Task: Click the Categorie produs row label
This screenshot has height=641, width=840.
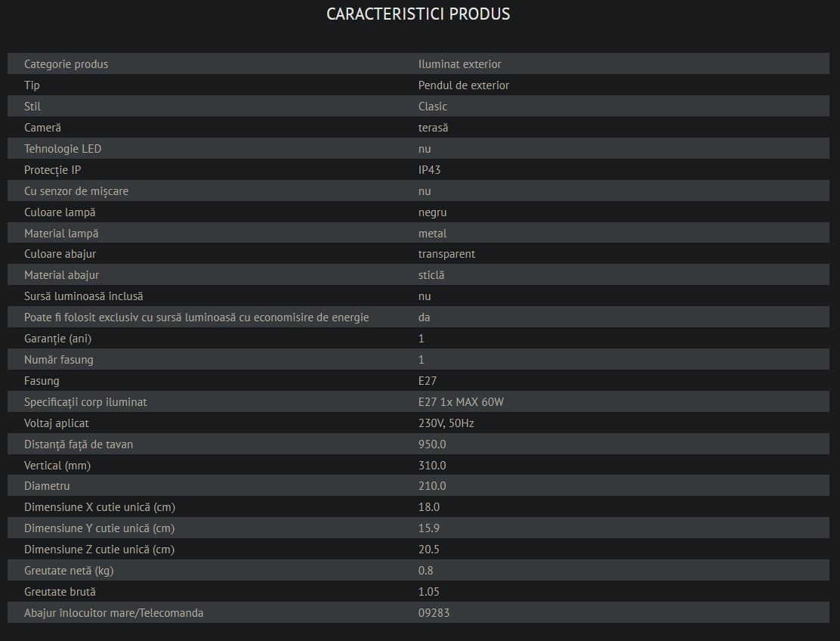Action: point(66,64)
